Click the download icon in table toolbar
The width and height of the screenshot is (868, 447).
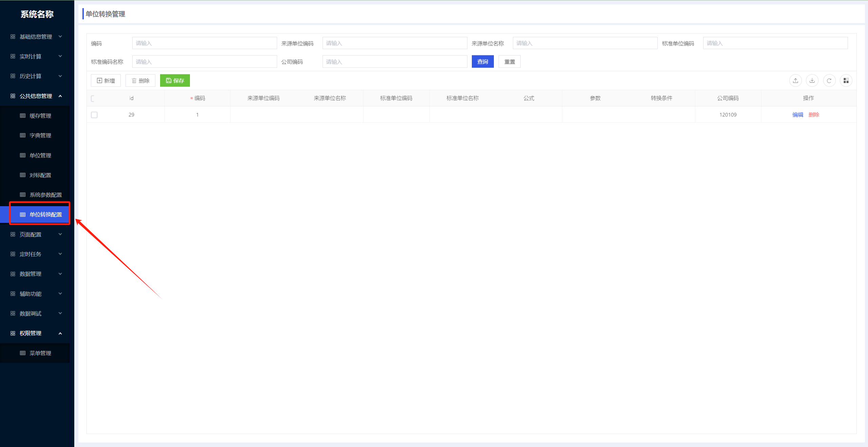(812, 81)
